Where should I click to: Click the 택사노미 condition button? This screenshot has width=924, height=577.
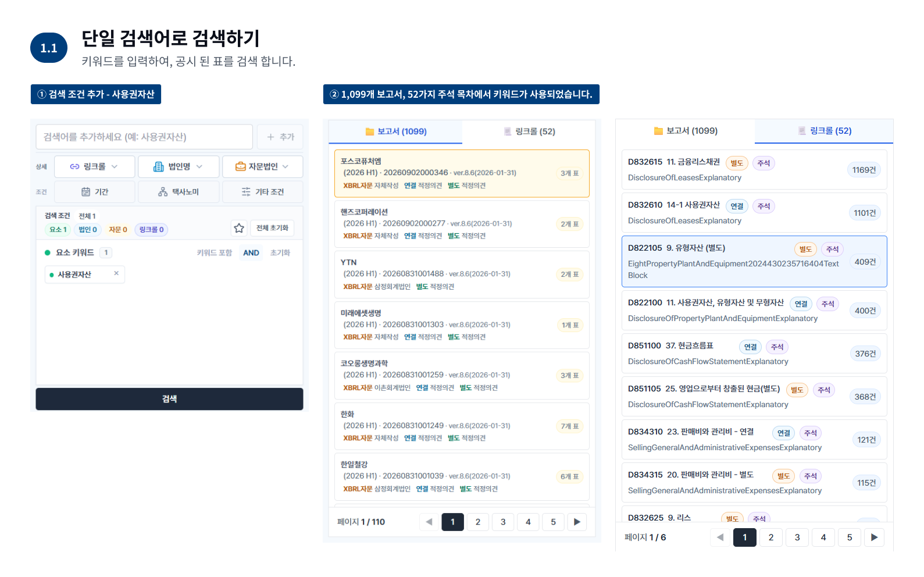point(179,191)
